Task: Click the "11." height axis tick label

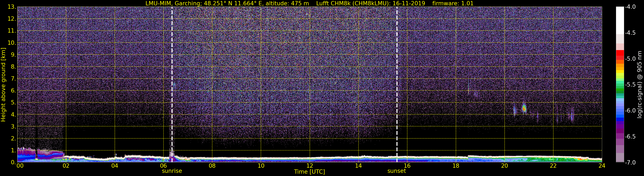Action: click(x=12, y=31)
